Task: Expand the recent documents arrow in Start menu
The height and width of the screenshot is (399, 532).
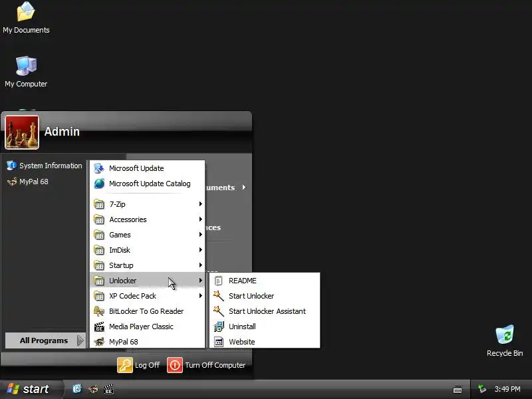Action: coord(244,188)
